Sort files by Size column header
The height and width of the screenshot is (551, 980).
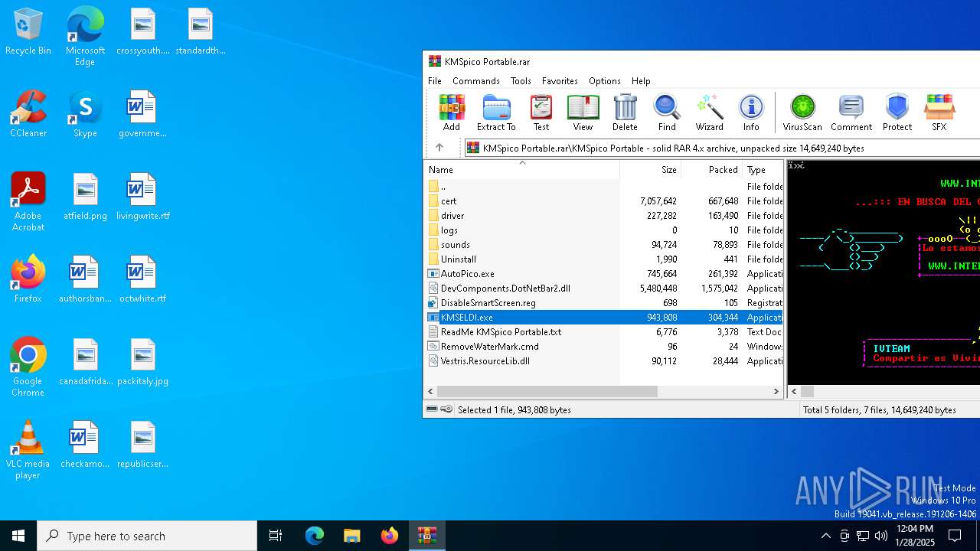(x=650, y=170)
